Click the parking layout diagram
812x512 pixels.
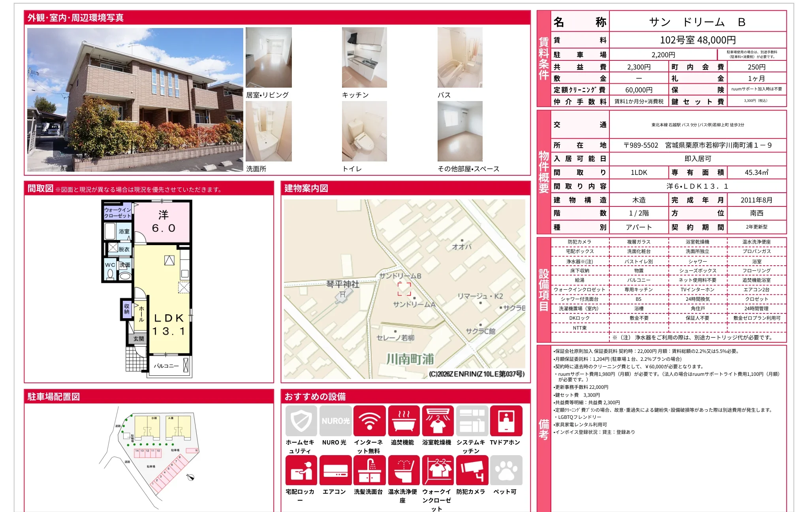[149, 458]
